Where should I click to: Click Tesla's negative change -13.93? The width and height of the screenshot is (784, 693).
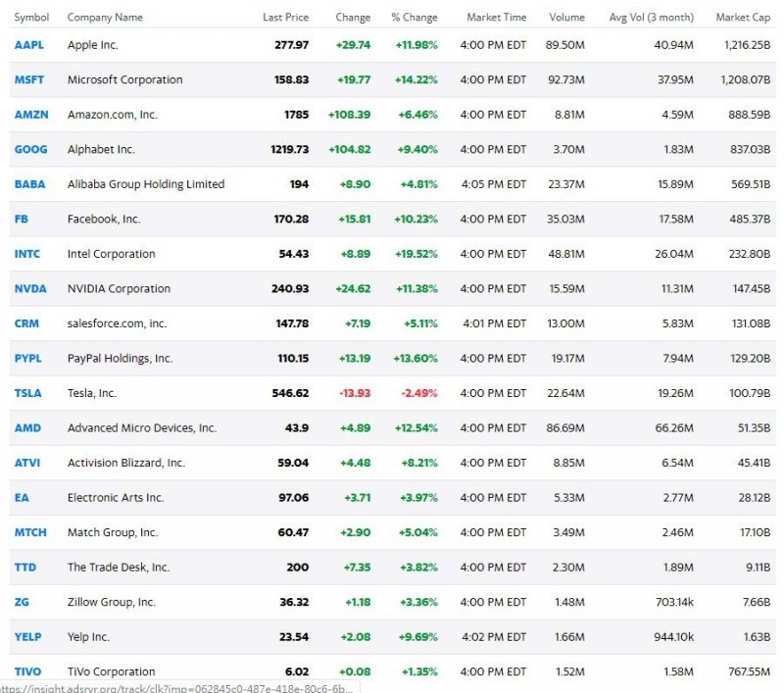355,393
